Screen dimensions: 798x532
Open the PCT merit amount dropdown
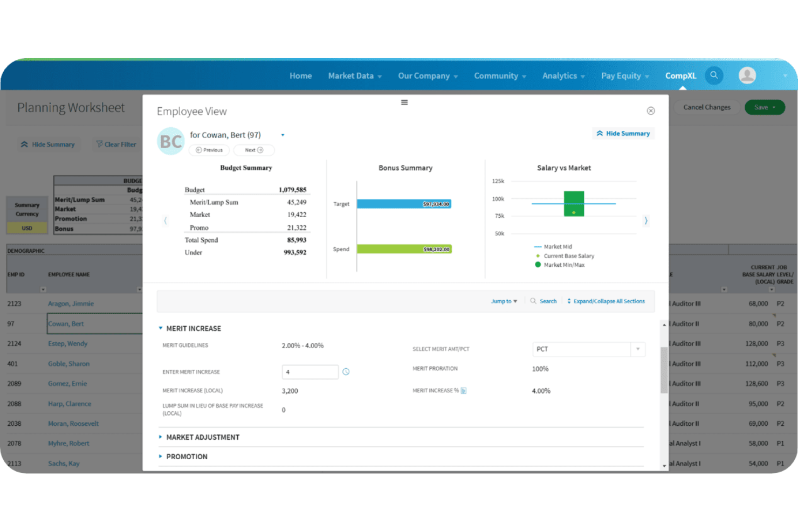638,349
